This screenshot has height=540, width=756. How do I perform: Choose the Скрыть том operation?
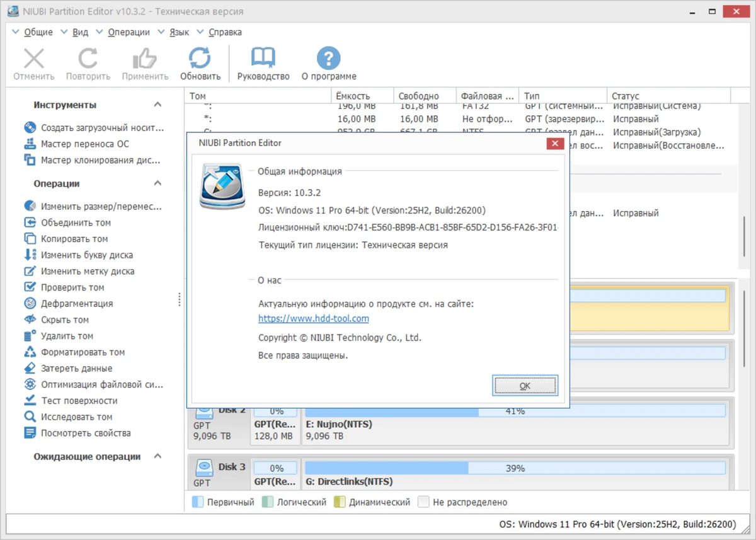pos(57,320)
